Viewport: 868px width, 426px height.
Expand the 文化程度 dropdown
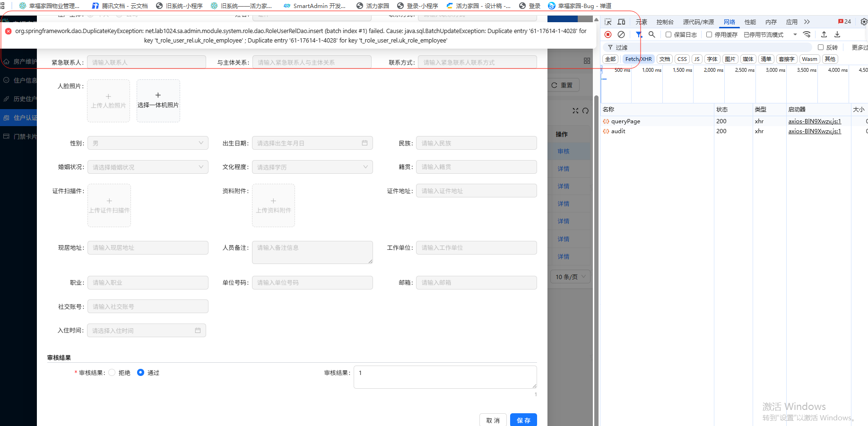pos(312,167)
